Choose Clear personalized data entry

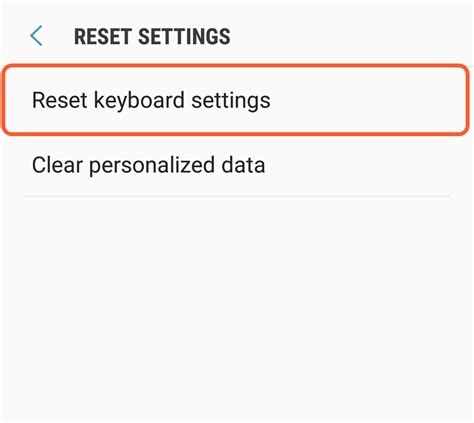(x=237, y=165)
